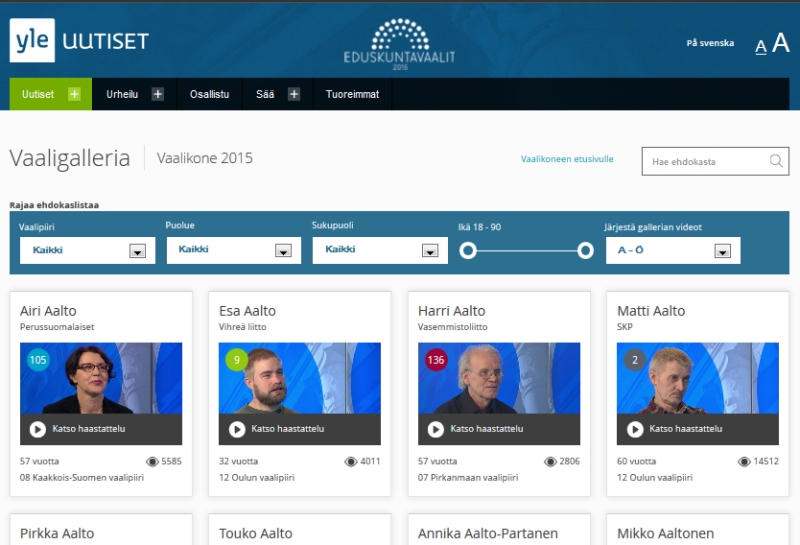Expand the plus next to Urheilu
This screenshot has width=800, height=545.
[157, 94]
